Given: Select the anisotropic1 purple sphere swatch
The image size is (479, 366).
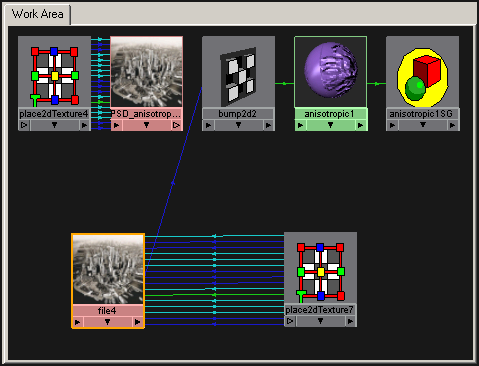Looking at the screenshot, I should 330,72.
